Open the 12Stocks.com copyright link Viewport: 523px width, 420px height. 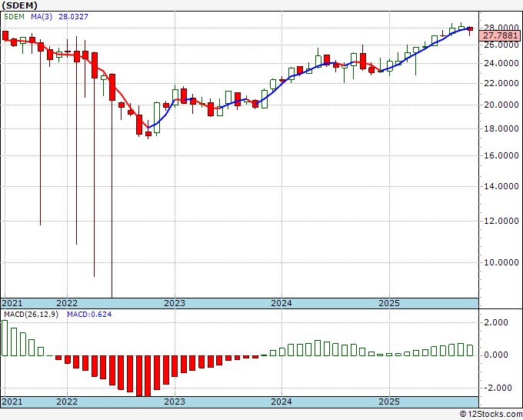(491, 415)
